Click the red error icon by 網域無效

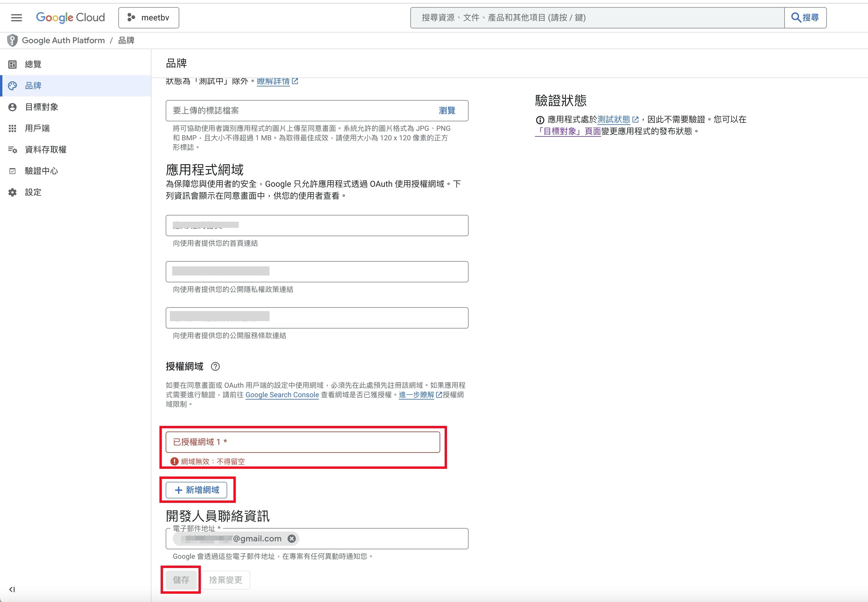coord(174,461)
